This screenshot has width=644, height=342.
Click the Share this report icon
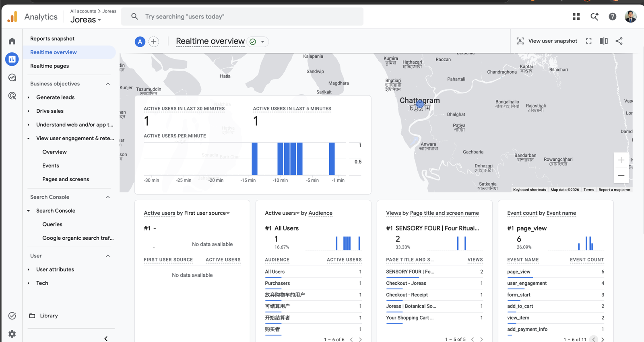tap(619, 41)
